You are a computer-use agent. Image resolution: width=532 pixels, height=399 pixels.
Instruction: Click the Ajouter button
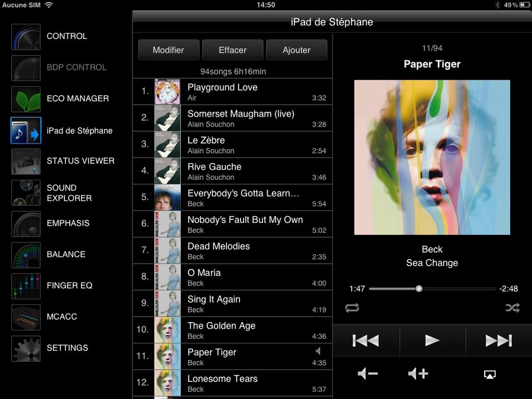point(297,50)
